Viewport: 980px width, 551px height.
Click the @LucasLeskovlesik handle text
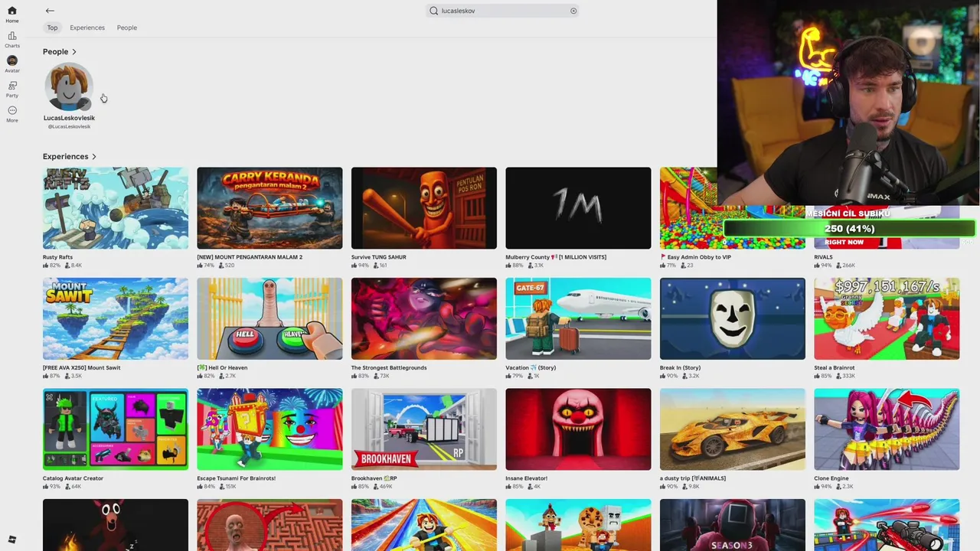pos(69,126)
